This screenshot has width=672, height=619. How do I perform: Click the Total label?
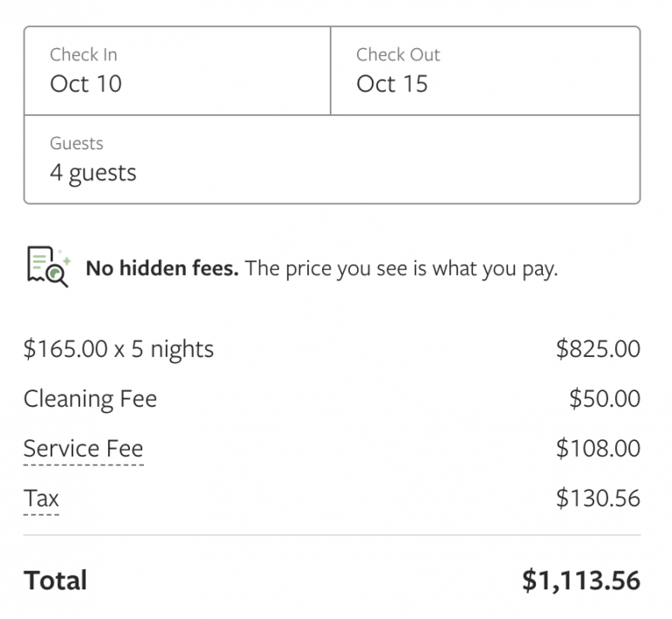pyautogui.click(x=55, y=581)
